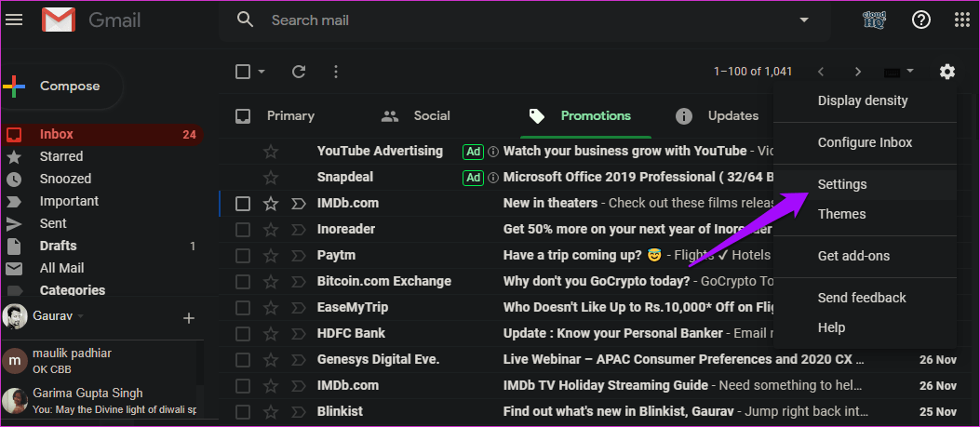
Task: Select the Bitcoin.com Exchange checkbox
Action: (x=243, y=281)
